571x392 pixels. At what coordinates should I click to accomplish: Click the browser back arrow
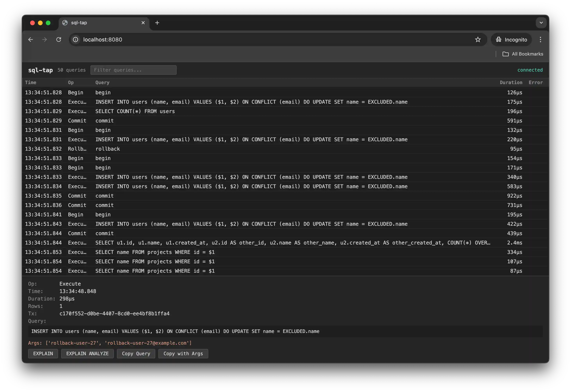(x=31, y=40)
